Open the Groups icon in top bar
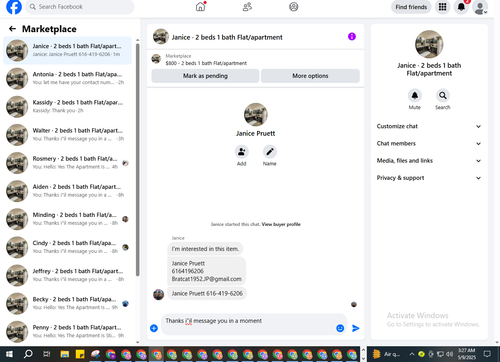The image size is (500, 362). pyautogui.click(x=294, y=7)
